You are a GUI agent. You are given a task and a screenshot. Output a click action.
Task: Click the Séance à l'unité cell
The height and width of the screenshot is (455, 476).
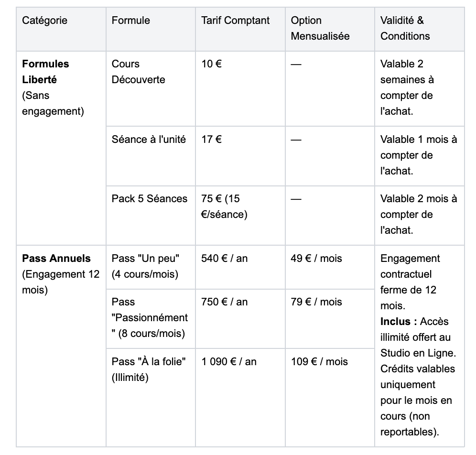tap(151, 156)
